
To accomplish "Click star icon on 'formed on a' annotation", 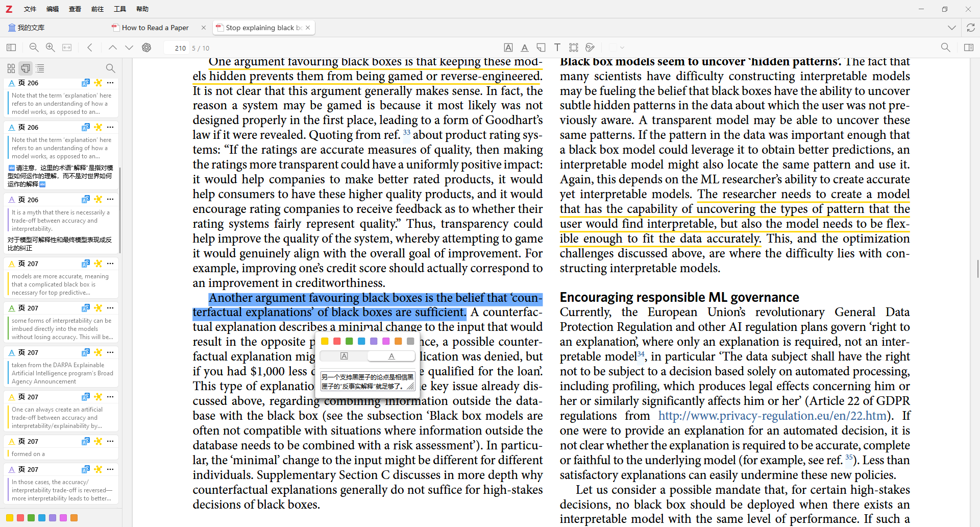I will click(x=98, y=441).
